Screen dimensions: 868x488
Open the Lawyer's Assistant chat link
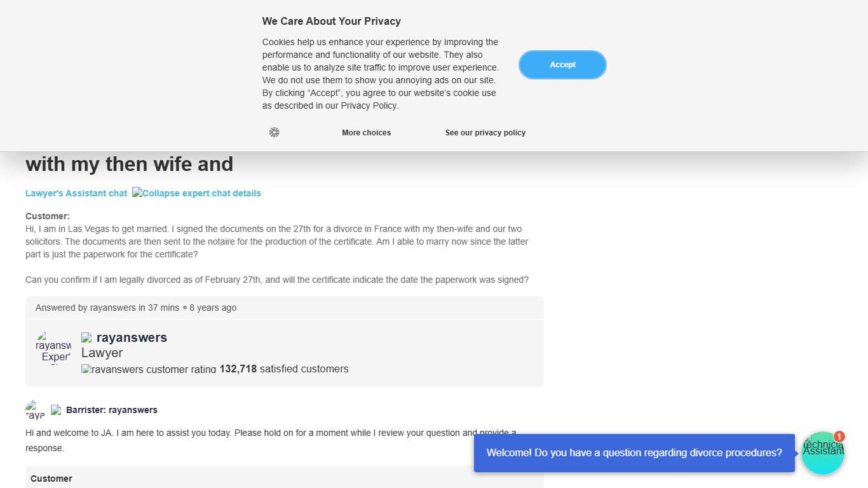coord(76,193)
